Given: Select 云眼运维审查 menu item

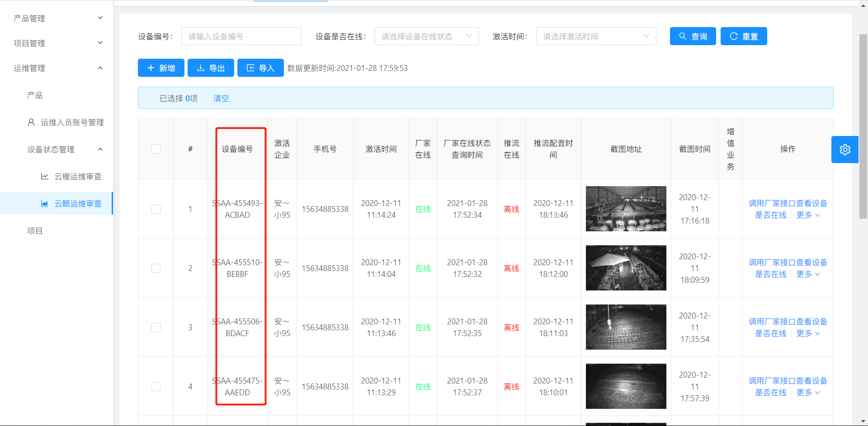Looking at the screenshot, I should [x=57, y=203].
